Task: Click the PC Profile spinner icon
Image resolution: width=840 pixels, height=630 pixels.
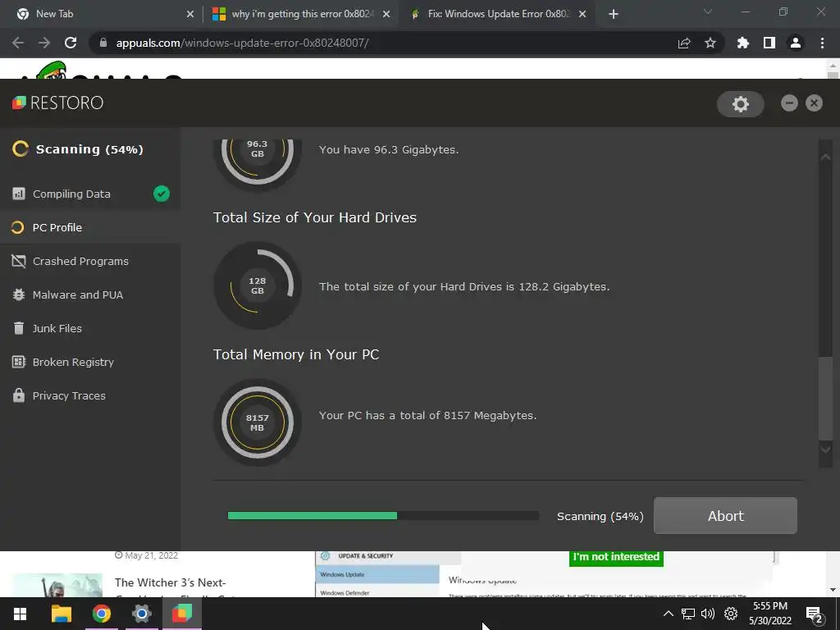Action: click(18, 228)
